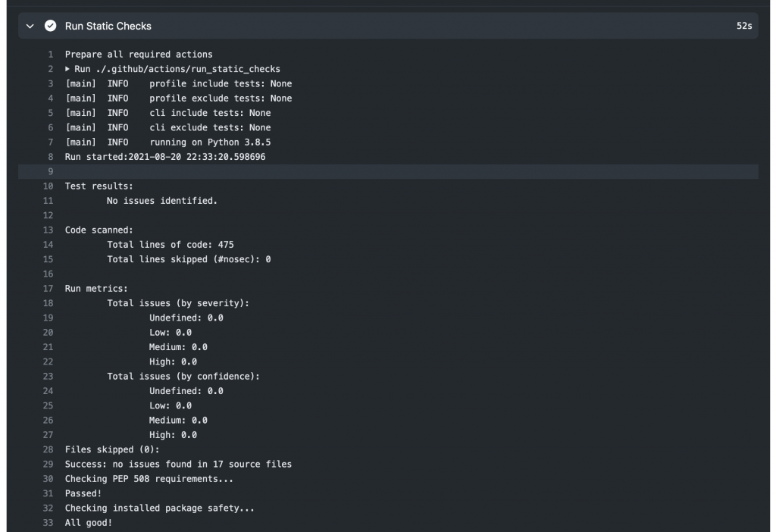Viewport: 776px width, 532px height.
Task: Click the highlighted line 9
Action: click(x=227, y=171)
